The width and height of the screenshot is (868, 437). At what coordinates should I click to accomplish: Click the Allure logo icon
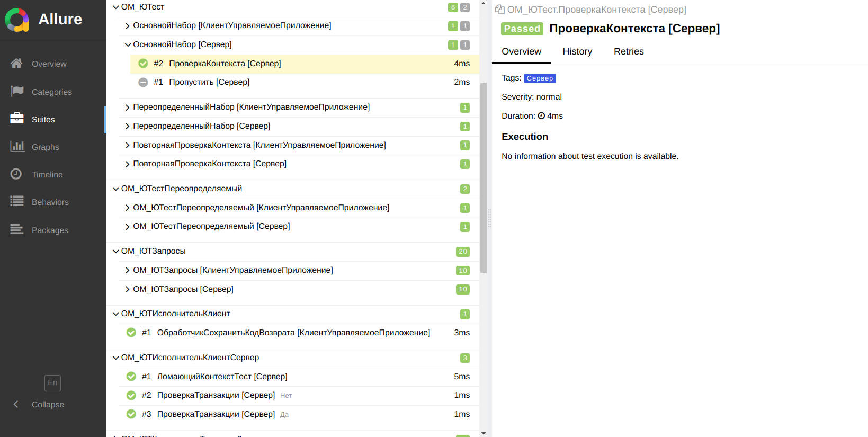pos(17,20)
